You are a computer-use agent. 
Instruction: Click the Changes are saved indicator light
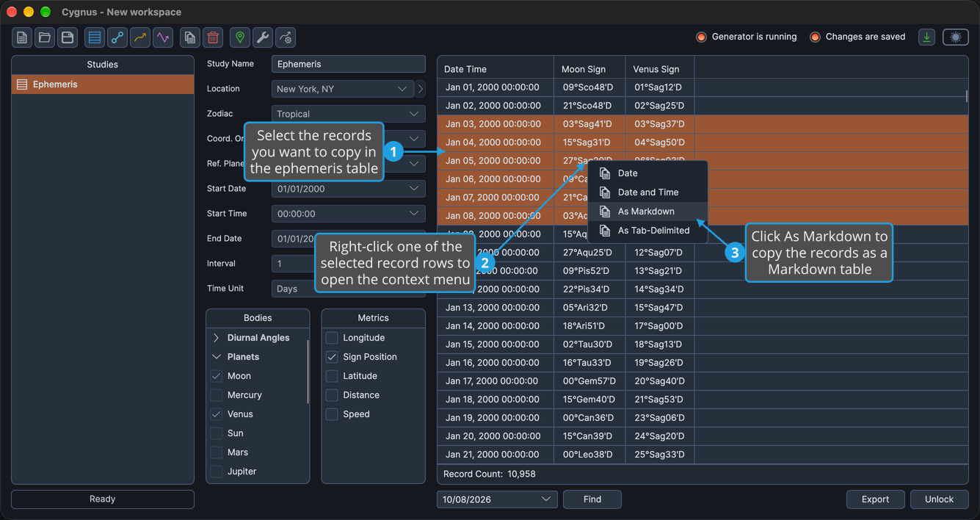point(815,37)
